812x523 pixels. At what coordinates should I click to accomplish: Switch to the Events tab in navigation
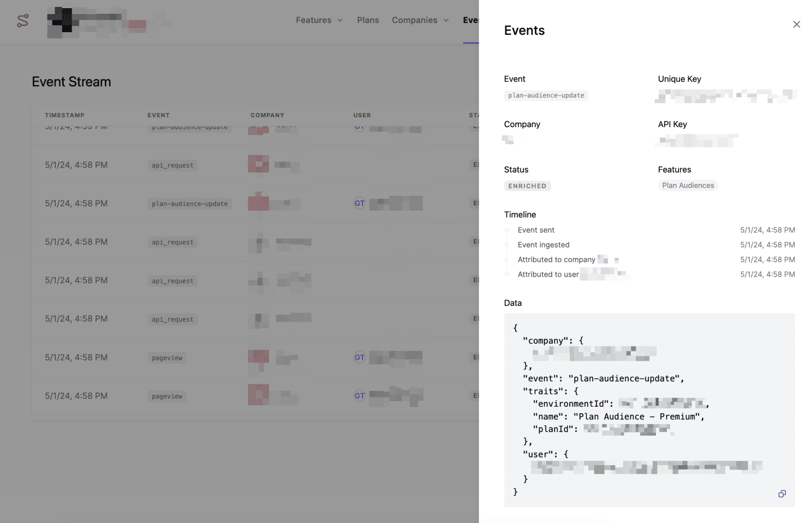(x=470, y=20)
